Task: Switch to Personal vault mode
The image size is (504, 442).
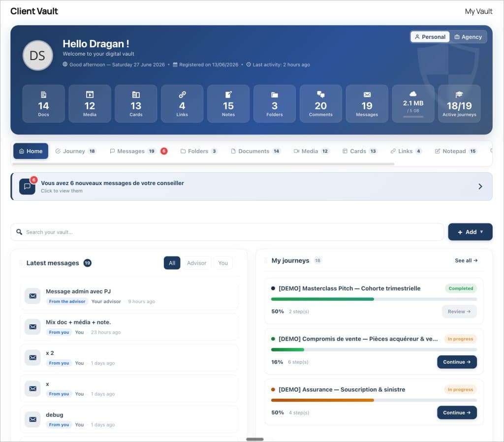Action: click(430, 37)
